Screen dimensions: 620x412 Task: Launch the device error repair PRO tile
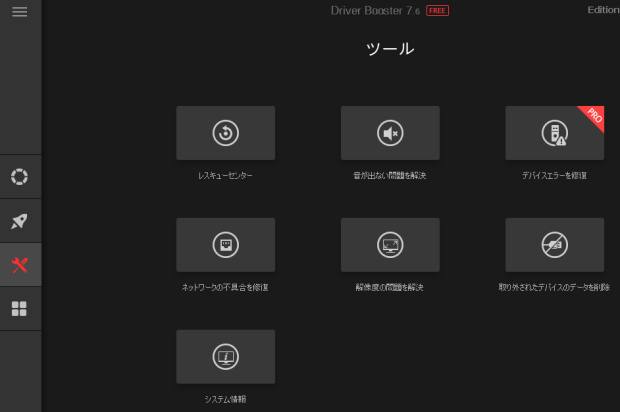pyautogui.click(x=553, y=134)
